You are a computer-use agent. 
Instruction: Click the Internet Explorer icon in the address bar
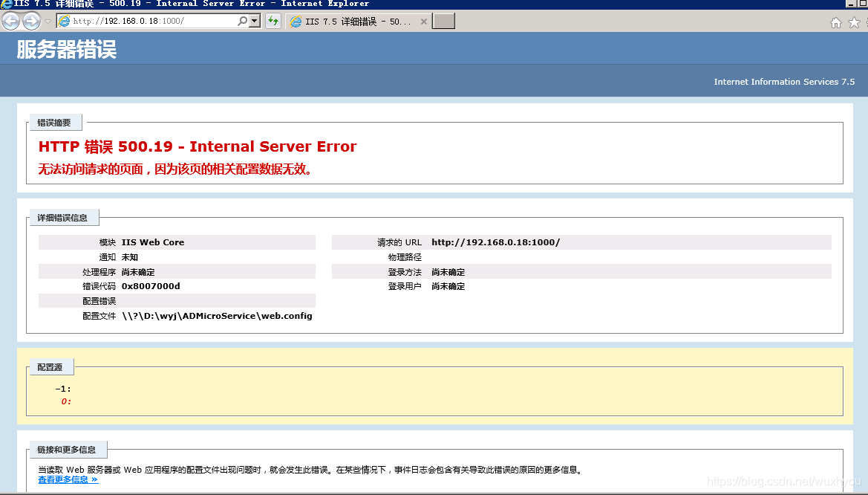[x=64, y=21]
